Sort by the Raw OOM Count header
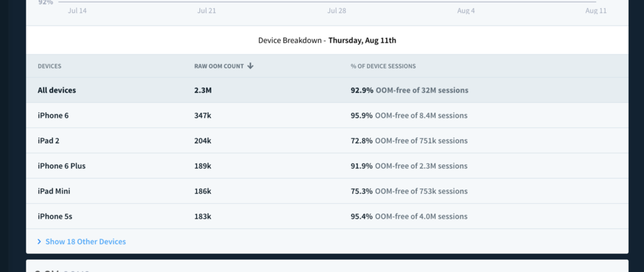This screenshot has height=272, width=644. pos(219,66)
